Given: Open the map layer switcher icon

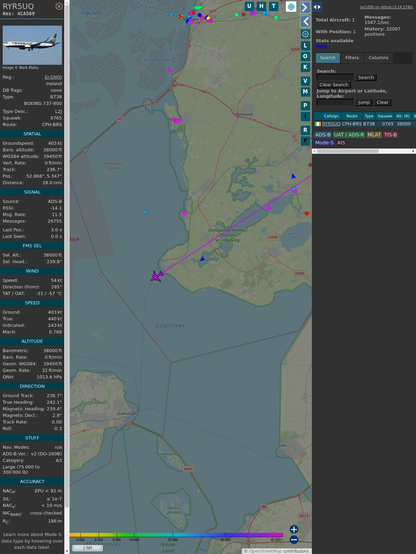Looking at the screenshot, I should (x=291, y=6).
